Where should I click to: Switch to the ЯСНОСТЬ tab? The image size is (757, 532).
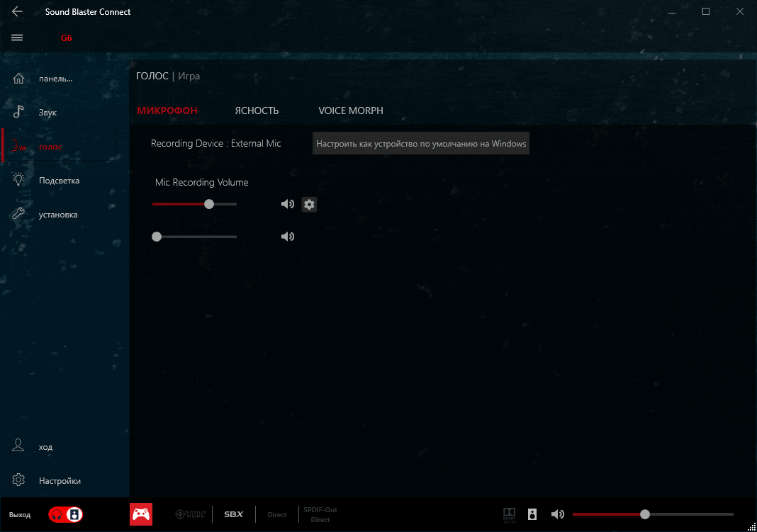[x=257, y=111]
